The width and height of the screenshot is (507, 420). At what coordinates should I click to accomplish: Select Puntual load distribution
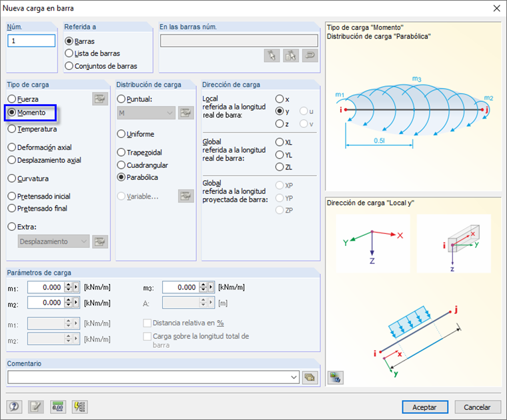click(135, 99)
